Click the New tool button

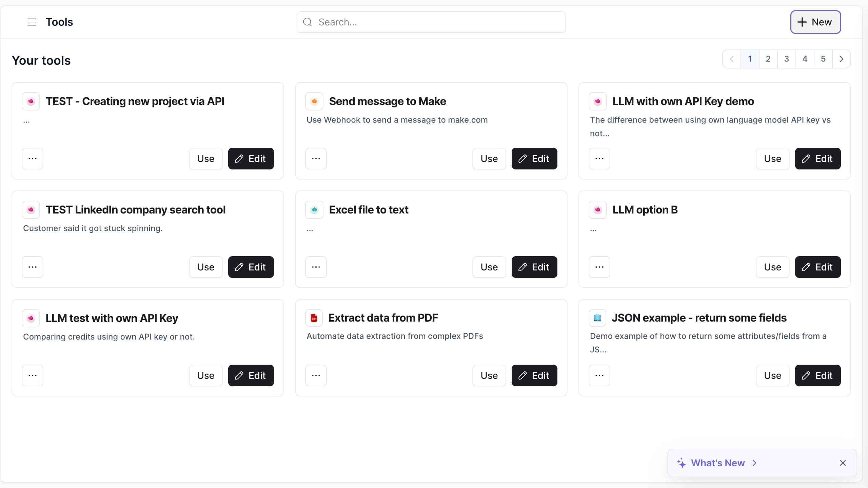(815, 22)
